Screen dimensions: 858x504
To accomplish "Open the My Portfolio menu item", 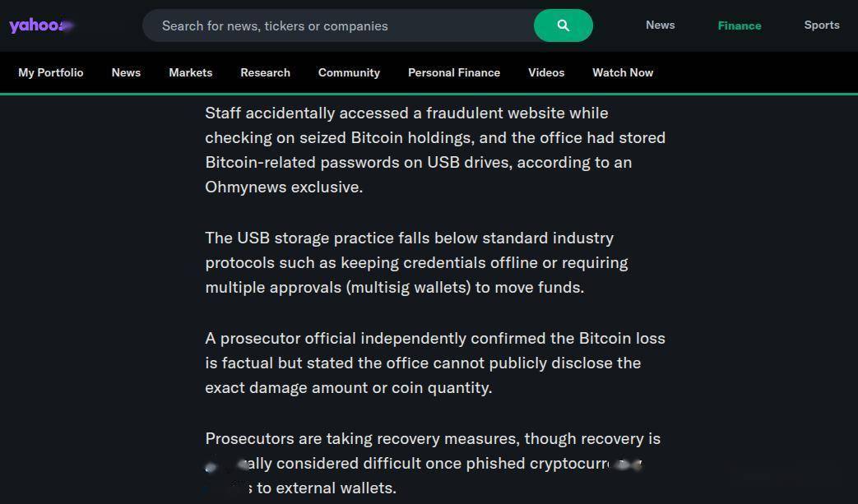I will click(51, 72).
